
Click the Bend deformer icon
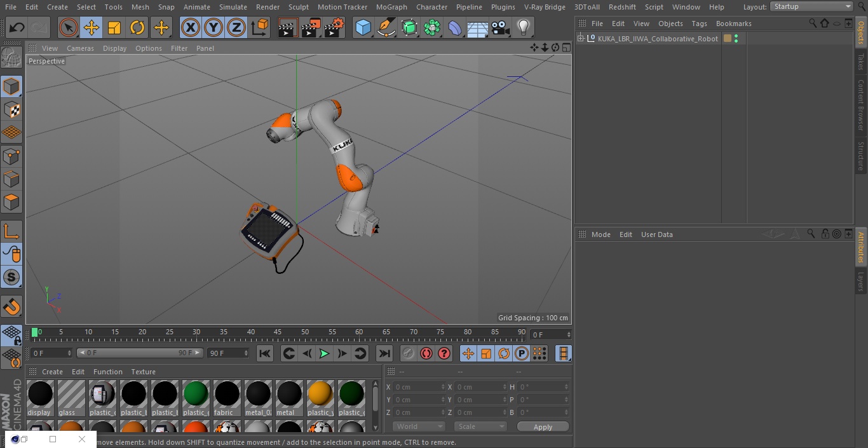(x=455, y=27)
